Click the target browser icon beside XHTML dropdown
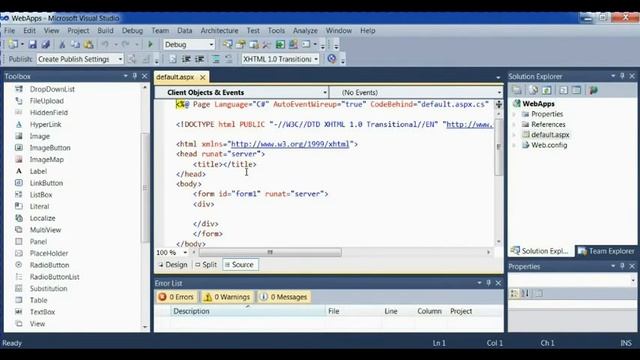Viewport: 640px width, 360px height. pyautogui.click(x=332, y=59)
